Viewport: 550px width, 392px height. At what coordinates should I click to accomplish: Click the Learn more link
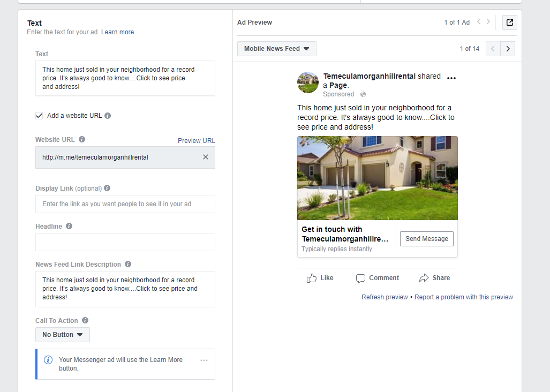click(117, 32)
